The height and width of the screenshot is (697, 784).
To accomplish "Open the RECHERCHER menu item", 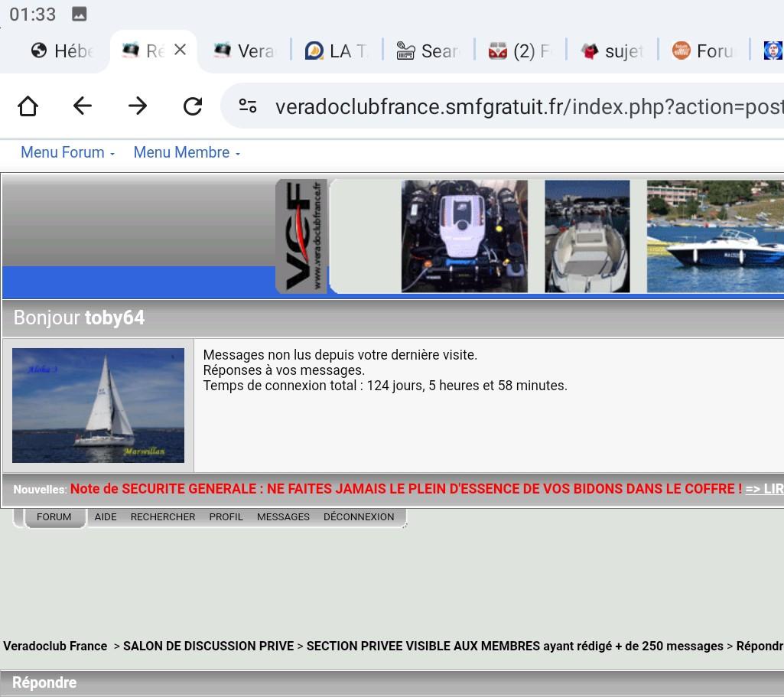I will coord(163,517).
